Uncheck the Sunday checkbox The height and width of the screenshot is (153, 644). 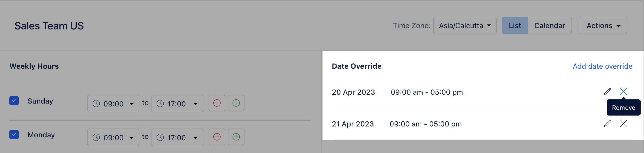14,101
